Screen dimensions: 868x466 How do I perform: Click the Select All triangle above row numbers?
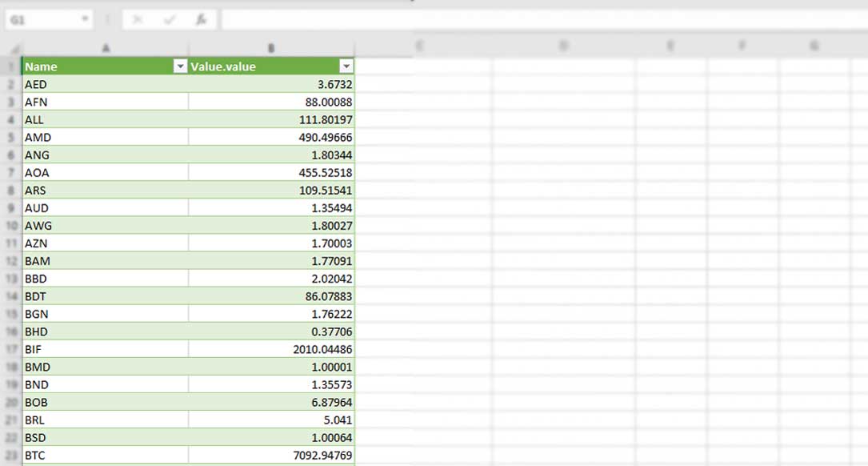click(14, 50)
